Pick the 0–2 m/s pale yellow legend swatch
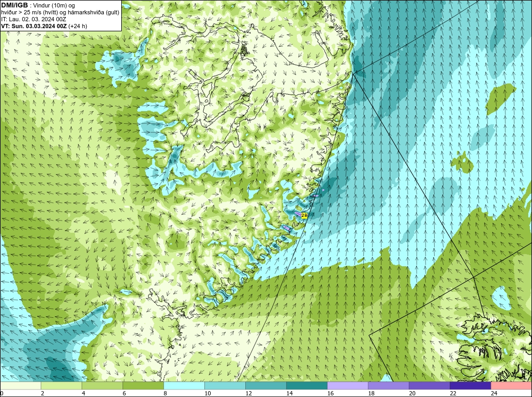The height and width of the screenshot is (397, 532). tap(20, 385)
